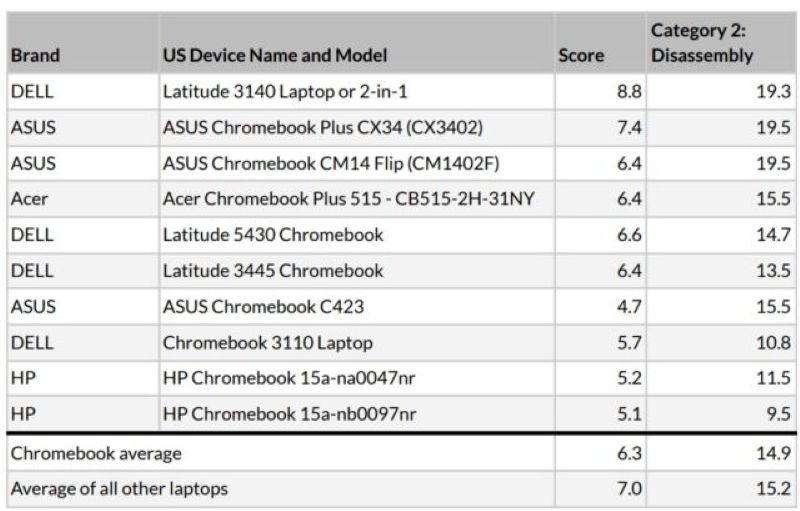Click the 8.8 score for Latitude 3140
The width and height of the screenshot is (800, 511).
pyautogui.click(x=629, y=91)
